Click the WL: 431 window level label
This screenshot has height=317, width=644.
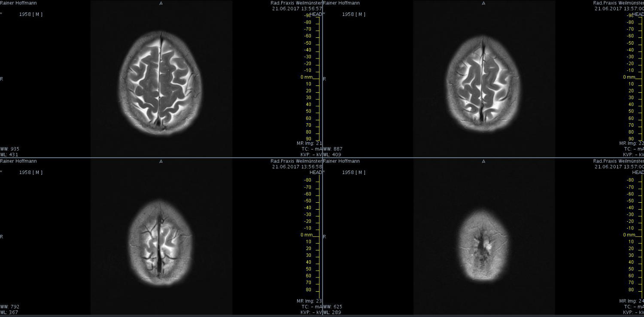tap(9, 155)
